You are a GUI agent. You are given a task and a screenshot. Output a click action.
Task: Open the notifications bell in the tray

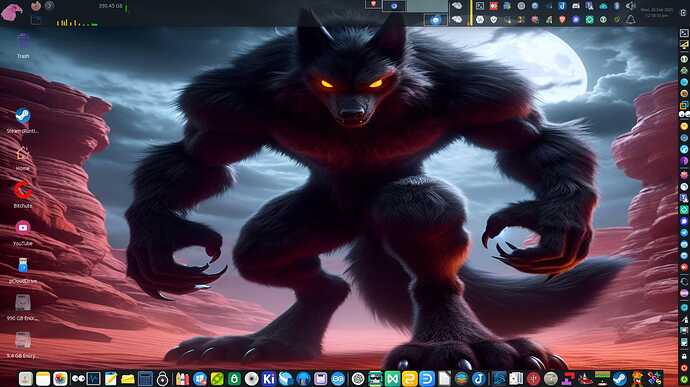(631, 19)
